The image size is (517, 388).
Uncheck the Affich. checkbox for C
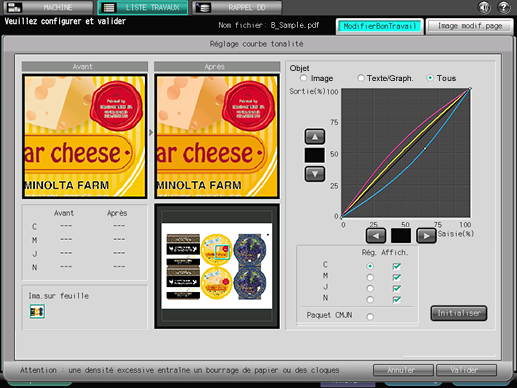tap(397, 266)
